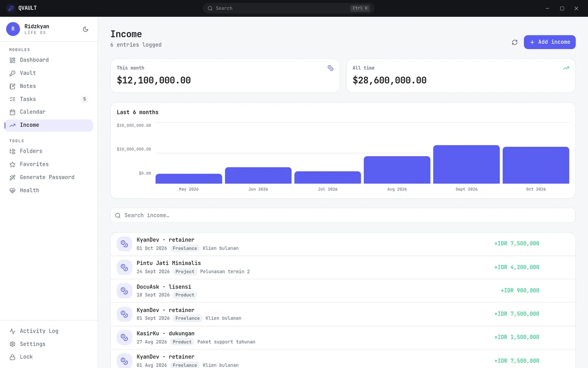Screen dimensions: 588x368
Task: Open DocuAsk - lisensi entry title
Action: 164,287
